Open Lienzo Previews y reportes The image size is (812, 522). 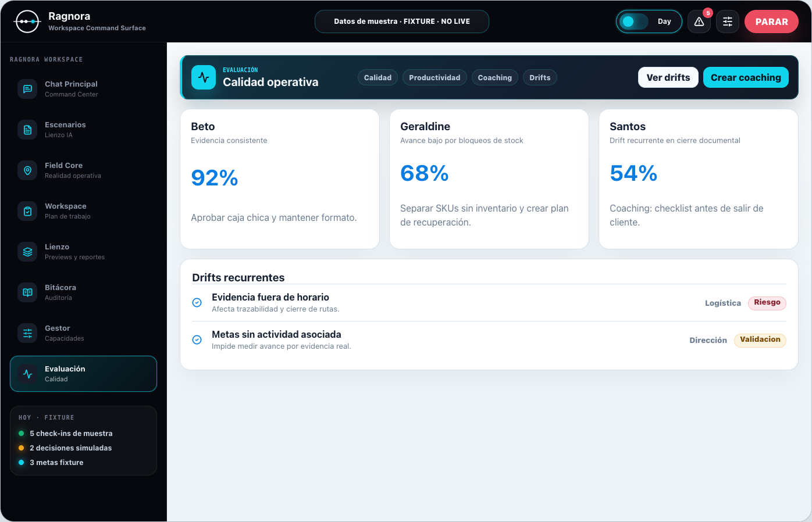(83, 252)
